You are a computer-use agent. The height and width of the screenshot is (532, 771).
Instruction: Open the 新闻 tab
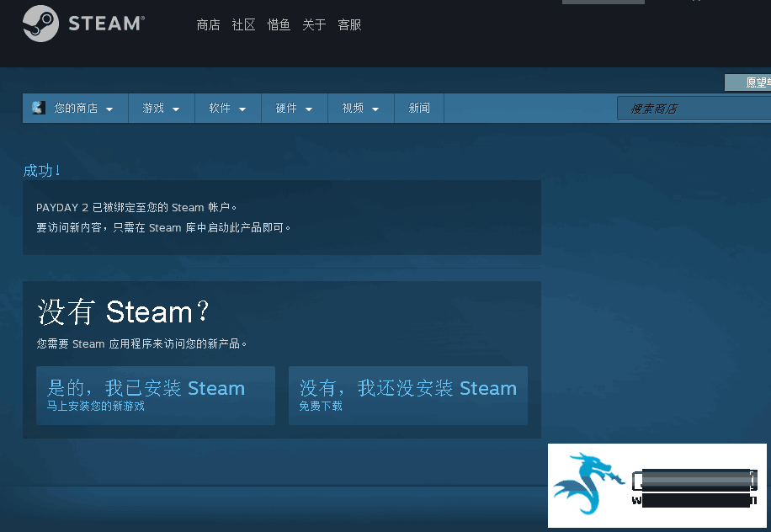pos(419,109)
